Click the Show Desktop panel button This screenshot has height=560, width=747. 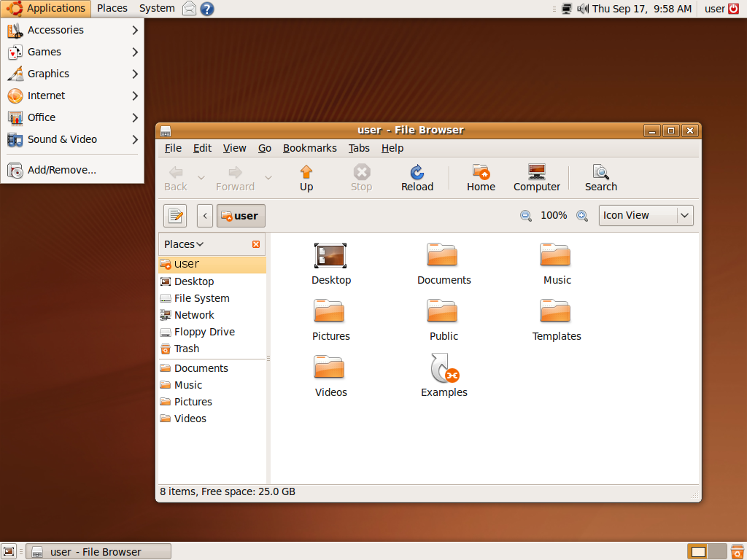coord(9,551)
